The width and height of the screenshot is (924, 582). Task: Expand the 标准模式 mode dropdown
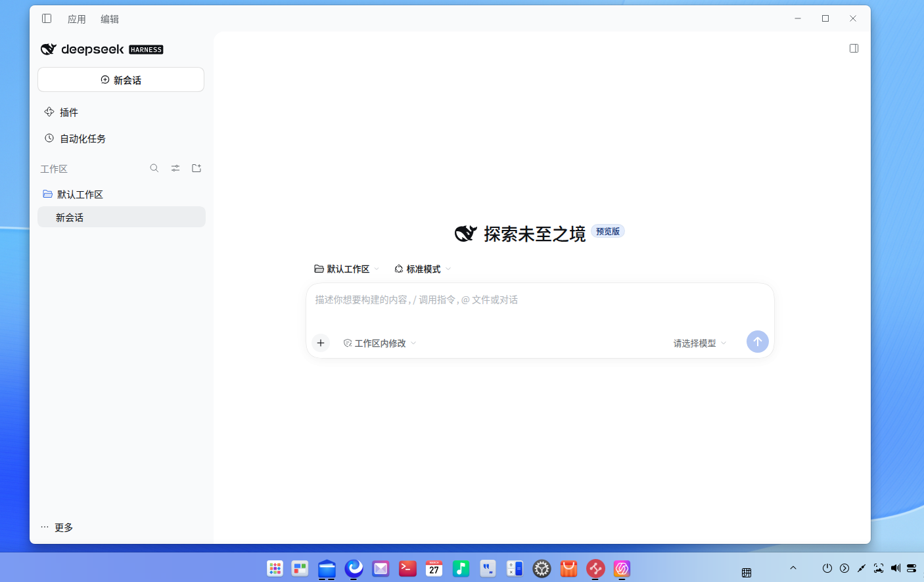click(423, 269)
